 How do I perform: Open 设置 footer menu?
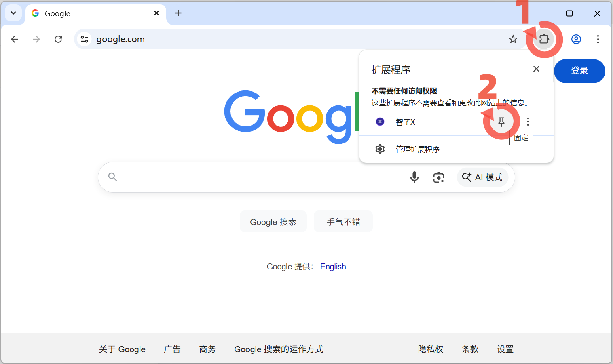505,349
